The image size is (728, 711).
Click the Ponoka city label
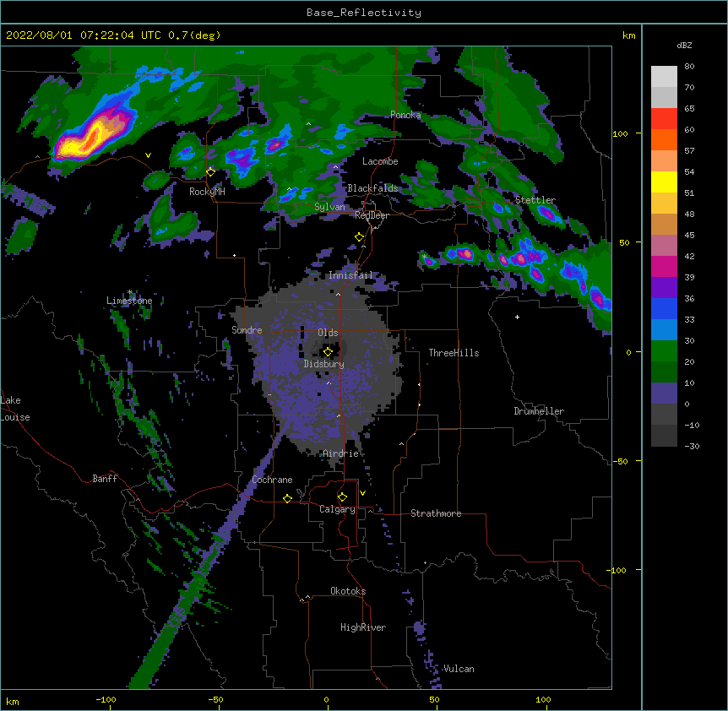(x=405, y=115)
